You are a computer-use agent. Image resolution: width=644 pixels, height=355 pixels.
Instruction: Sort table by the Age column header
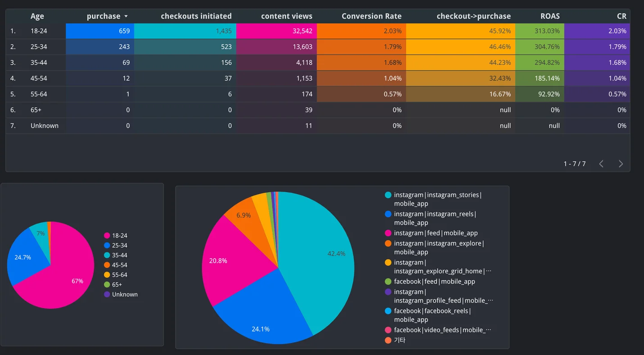tap(37, 16)
